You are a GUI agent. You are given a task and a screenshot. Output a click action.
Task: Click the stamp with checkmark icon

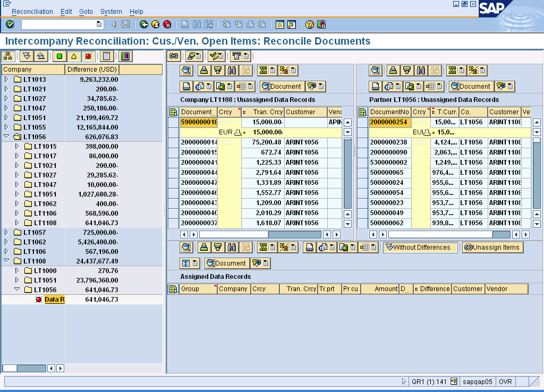coord(191,56)
